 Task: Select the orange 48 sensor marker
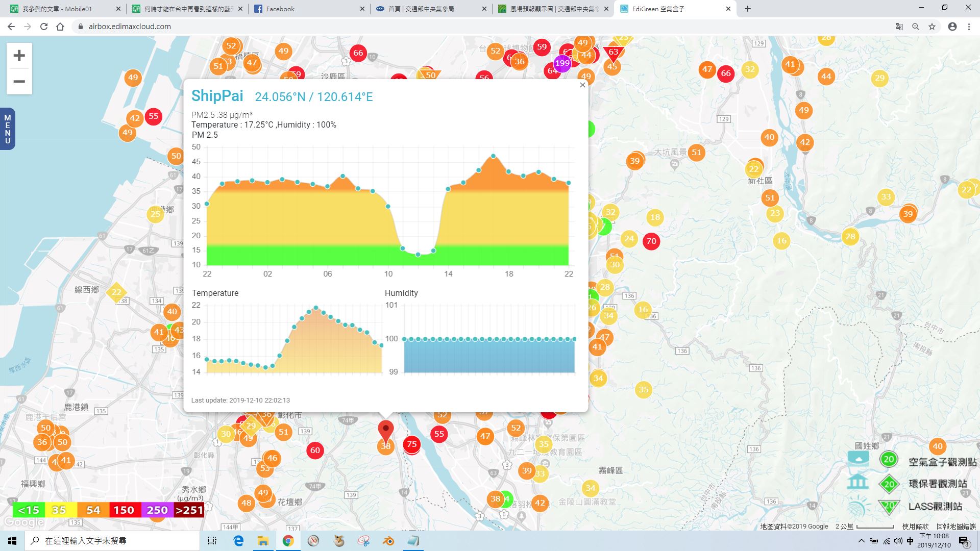click(x=247, y=503)
